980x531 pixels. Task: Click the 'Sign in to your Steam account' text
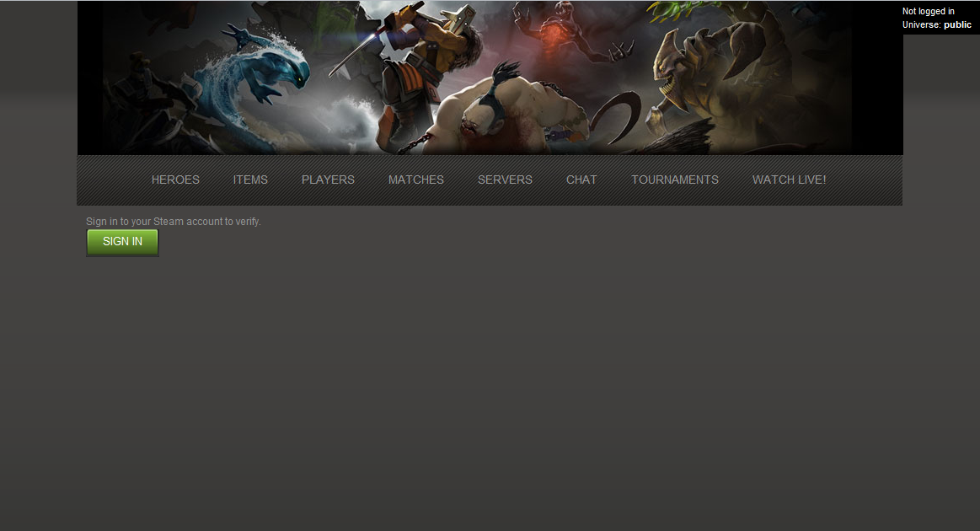pos(173,222)
